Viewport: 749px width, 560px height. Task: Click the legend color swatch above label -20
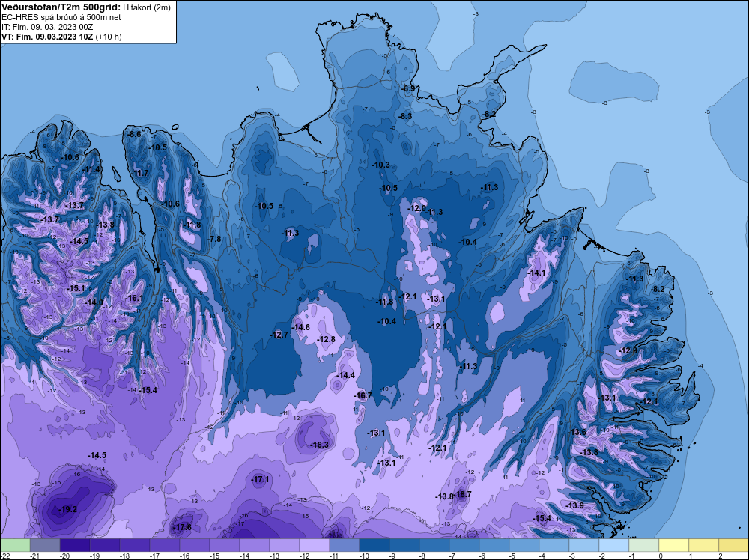pos(75,545)
